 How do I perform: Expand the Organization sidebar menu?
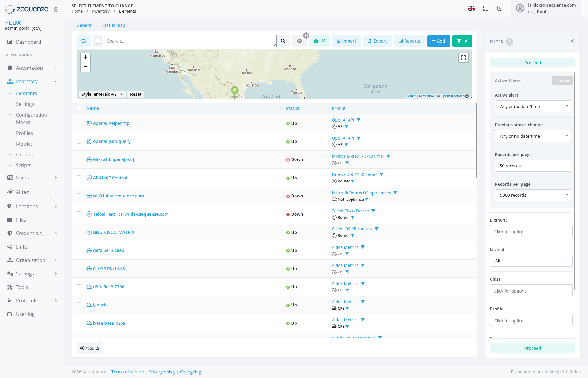32,260
